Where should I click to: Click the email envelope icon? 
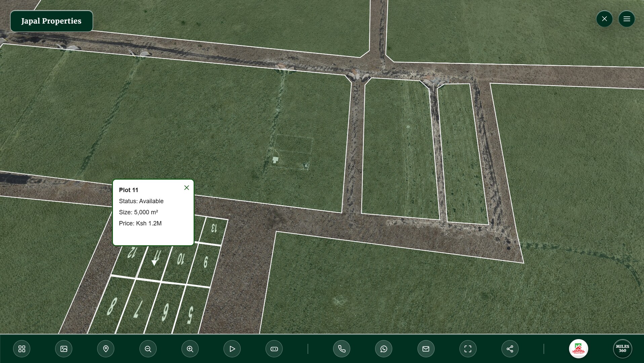(x=426, y=349)
